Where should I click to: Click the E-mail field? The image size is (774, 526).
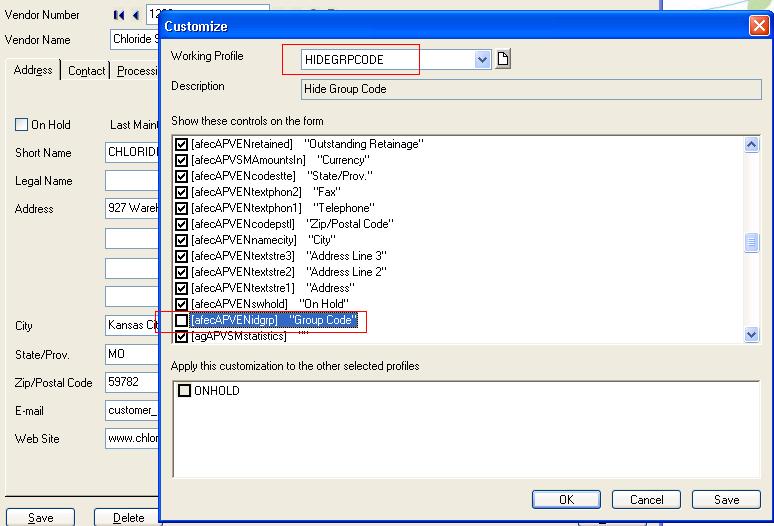pos(132,410)
